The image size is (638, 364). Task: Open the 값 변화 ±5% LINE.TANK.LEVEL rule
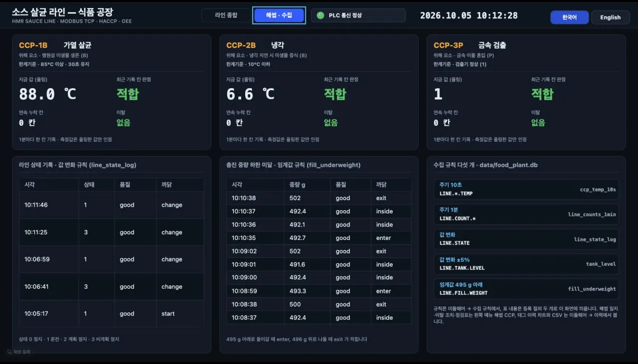pos(527,264)
